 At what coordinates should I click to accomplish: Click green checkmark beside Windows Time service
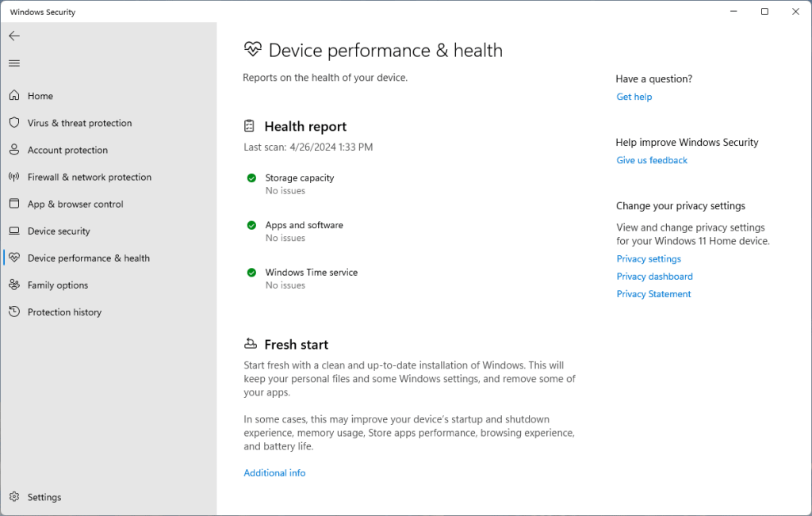pyautogui.click(x=251, y=272)
